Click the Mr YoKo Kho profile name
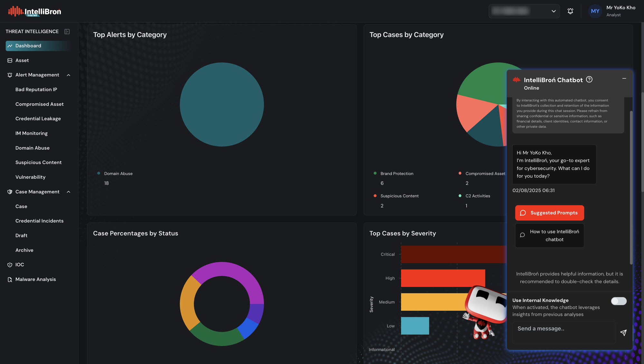The width and height of the screenshot is (644, 364). pyautogui.click(x=620, y=8)
